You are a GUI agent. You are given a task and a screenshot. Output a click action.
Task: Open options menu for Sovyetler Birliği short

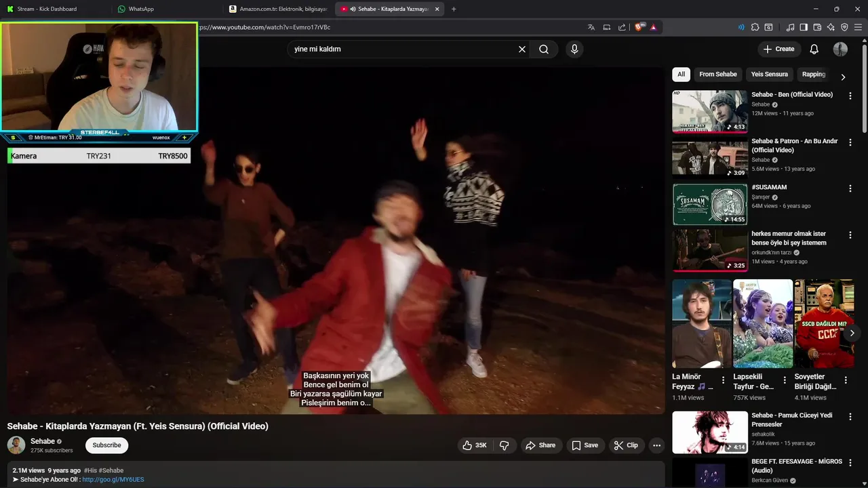click(x=846, y=380)
